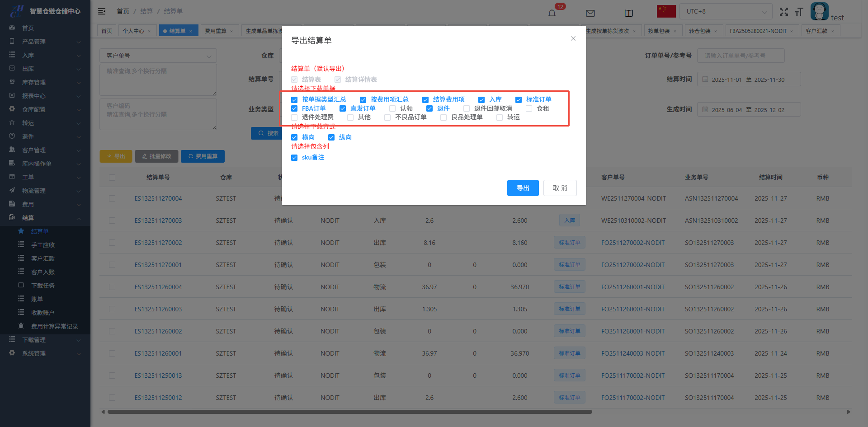Screen dimensions: 868x427
Task: Open the 客户单号 dropdown selector
Action: 158,56
